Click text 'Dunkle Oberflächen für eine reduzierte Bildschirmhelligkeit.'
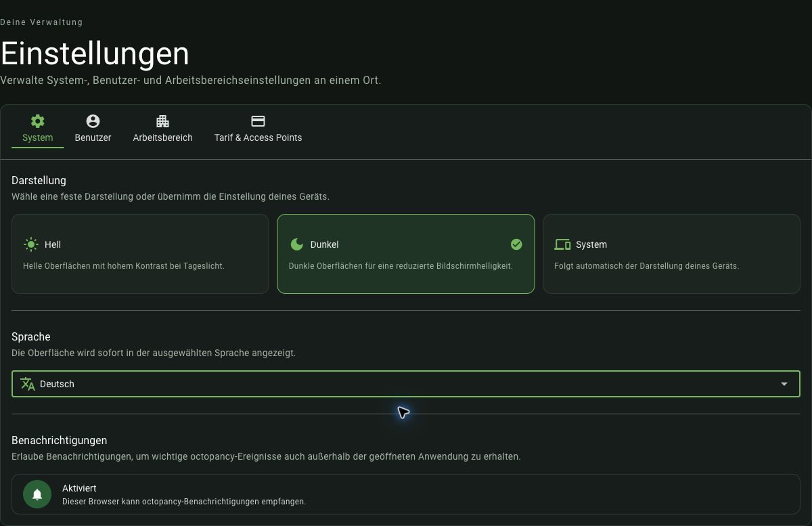Image resolution: width=812 pixels, height=526 pixels. coord(401,266)
